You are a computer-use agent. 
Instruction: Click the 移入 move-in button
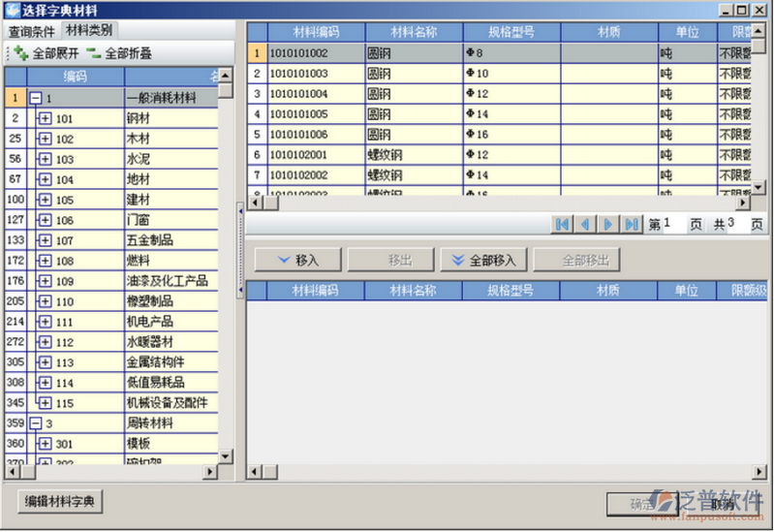click(297, 260)
